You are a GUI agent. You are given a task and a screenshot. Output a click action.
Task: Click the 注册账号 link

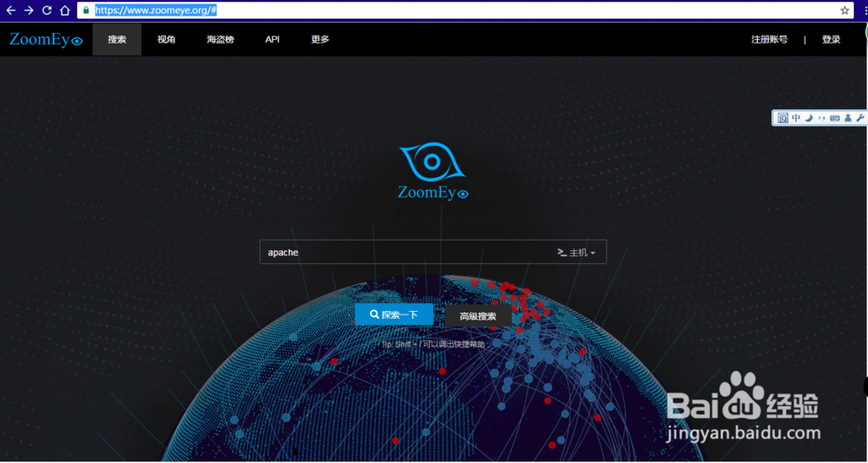pos(769,39)
